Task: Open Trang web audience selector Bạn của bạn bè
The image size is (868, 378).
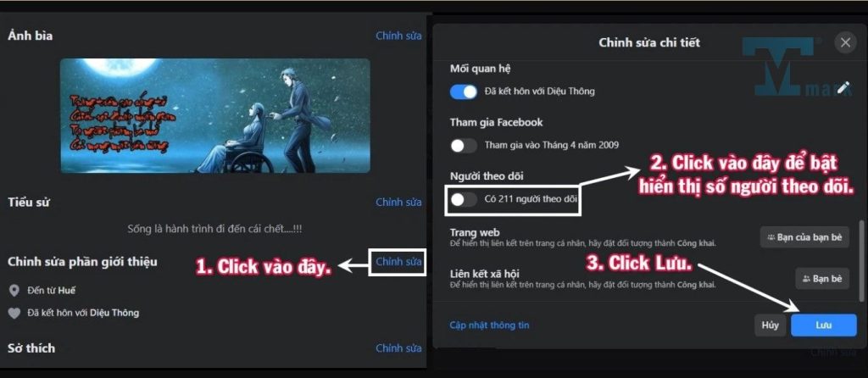Action: coord(804,237)
